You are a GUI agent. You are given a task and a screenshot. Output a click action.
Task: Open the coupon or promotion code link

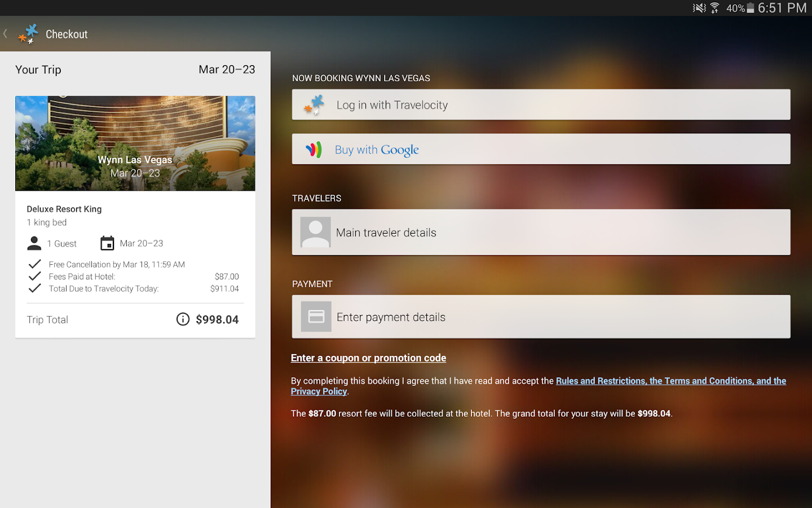(x=368, y=358)
